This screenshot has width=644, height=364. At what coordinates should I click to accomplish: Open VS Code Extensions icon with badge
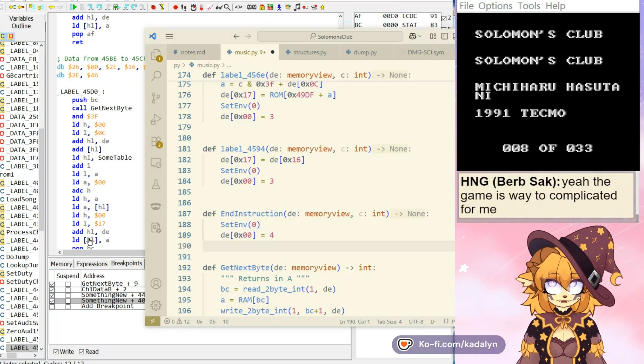point(156,142)
